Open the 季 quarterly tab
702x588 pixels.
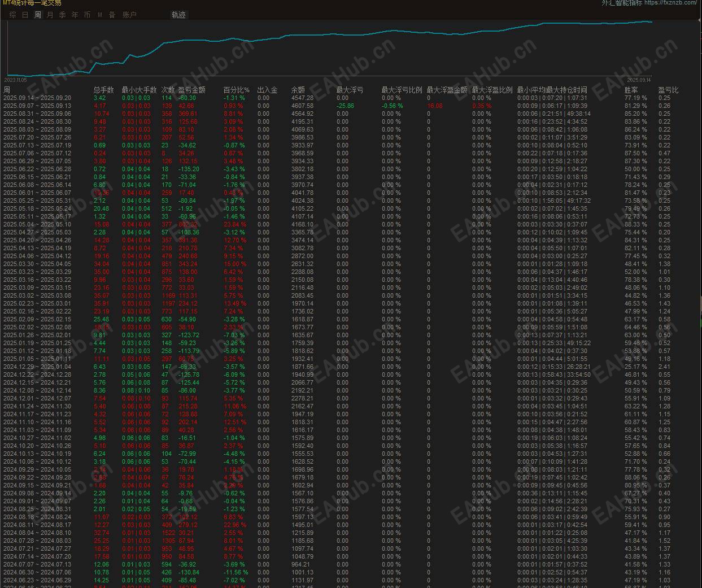click(x=62, y=15)
